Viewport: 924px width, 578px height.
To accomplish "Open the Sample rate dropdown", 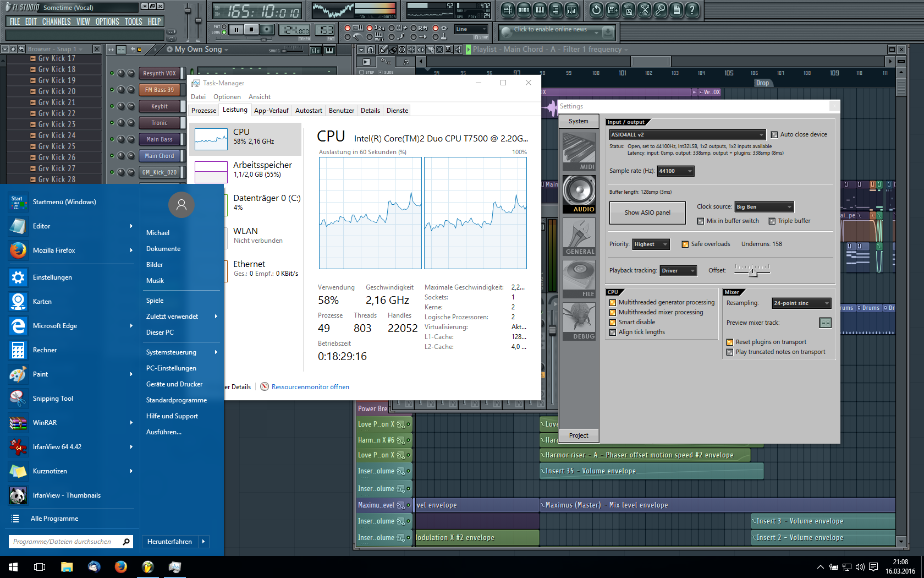I will [676, 171].
